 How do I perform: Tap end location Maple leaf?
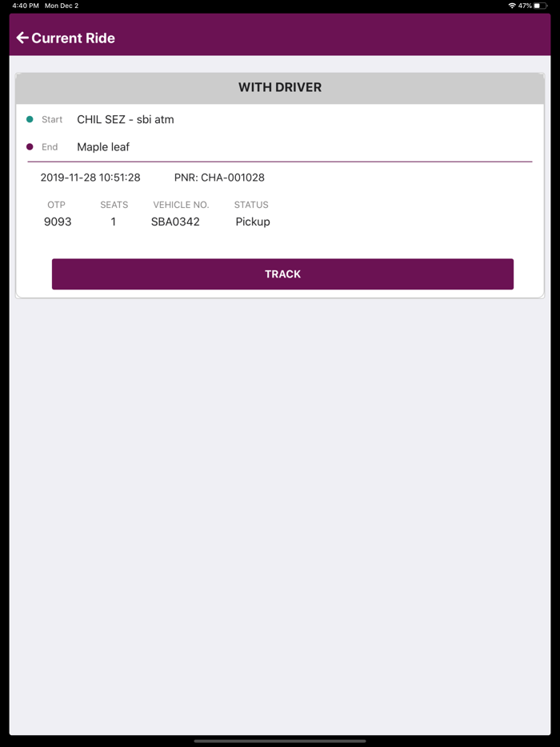click(x=103, y=147)
